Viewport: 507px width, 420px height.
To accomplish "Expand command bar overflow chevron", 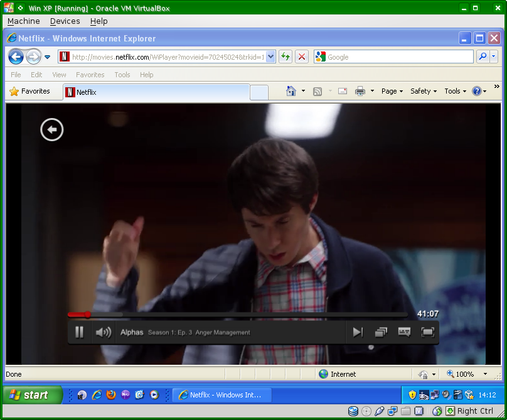I will tap(497, 87).
